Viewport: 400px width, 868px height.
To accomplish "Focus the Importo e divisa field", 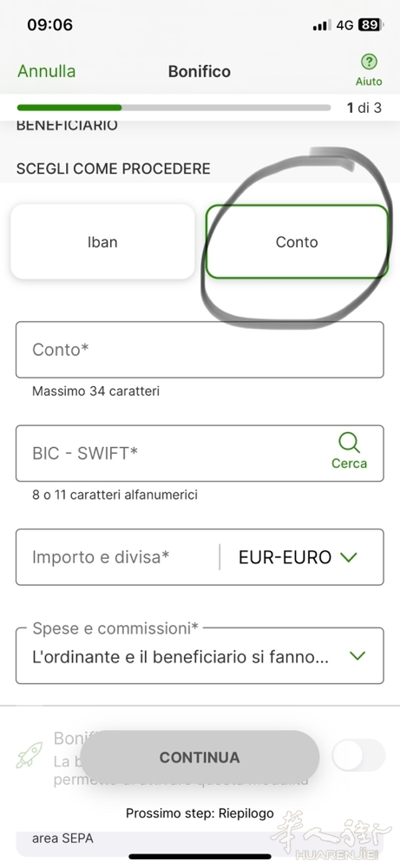I will click(x=117, y=557).
